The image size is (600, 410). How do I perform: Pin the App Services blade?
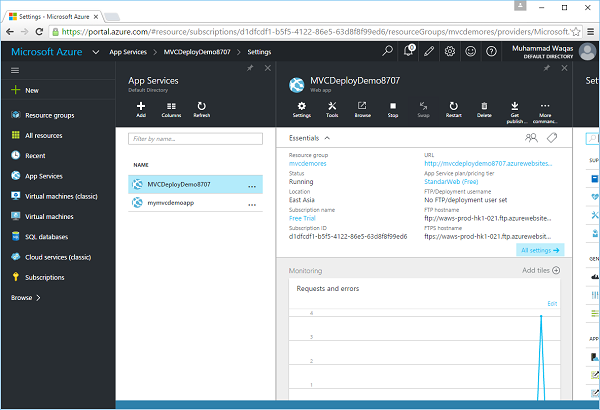pyautogui.click(x=249, y=68)
